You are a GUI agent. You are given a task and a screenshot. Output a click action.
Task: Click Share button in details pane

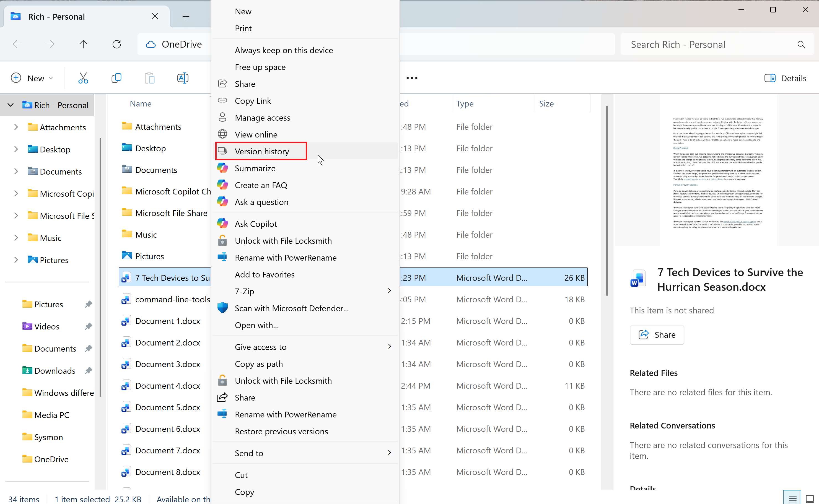[x=657, y=335]
